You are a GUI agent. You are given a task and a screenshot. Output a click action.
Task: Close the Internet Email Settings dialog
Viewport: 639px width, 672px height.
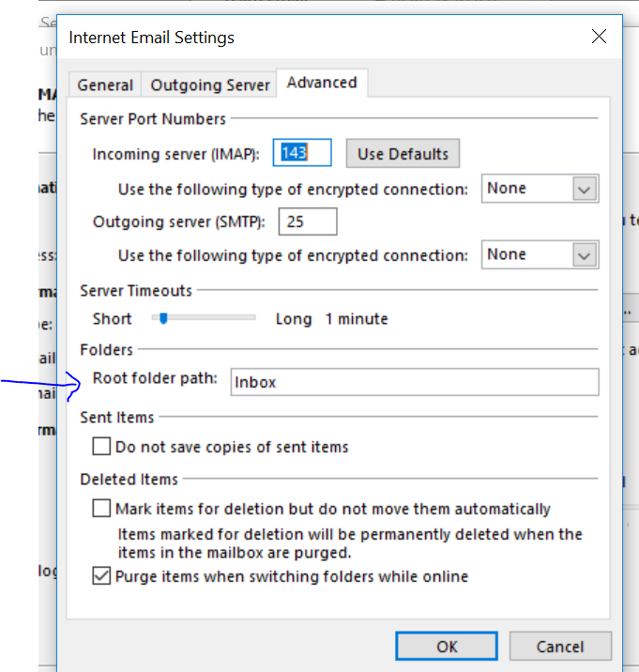(x=599, y=37)
